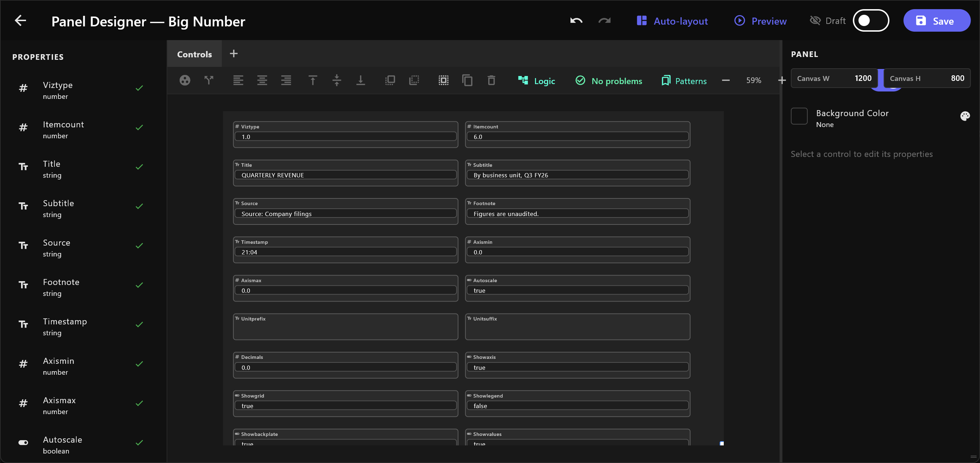Edit the Canvas H field
This screenshot has width=980, height=463.
tap(927, 78)
